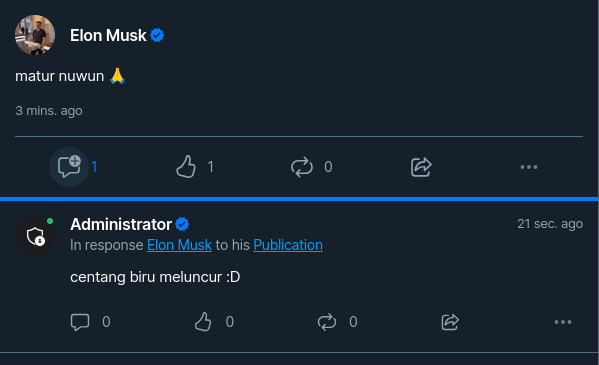Click the comment icon on Elon Musk's post
The height and width of the screenshot is (365, 599).
tap(69, 167)
